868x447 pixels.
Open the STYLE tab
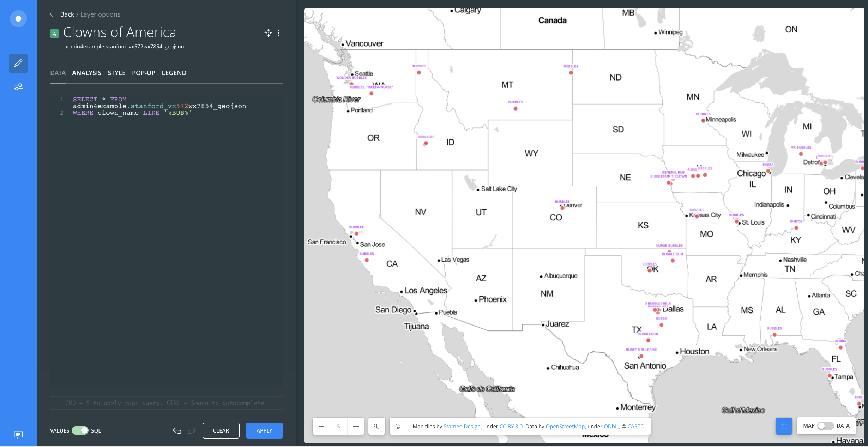pos(116,73)
